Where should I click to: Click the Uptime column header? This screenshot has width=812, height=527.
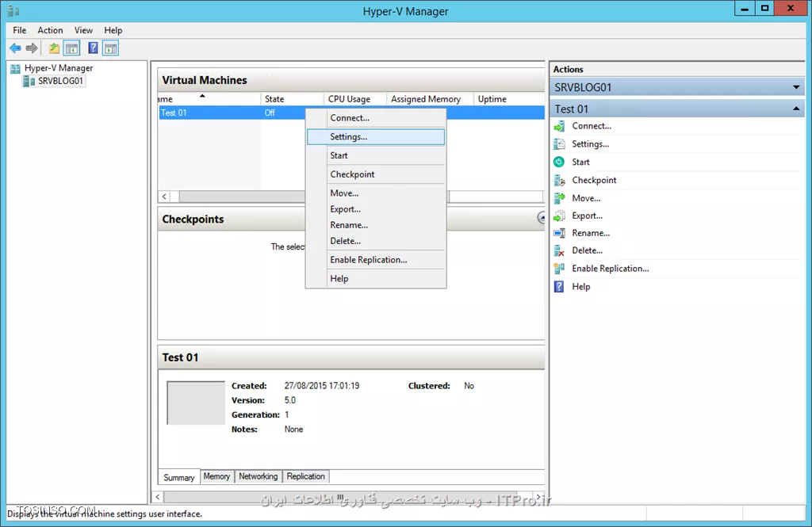point(509,99)
